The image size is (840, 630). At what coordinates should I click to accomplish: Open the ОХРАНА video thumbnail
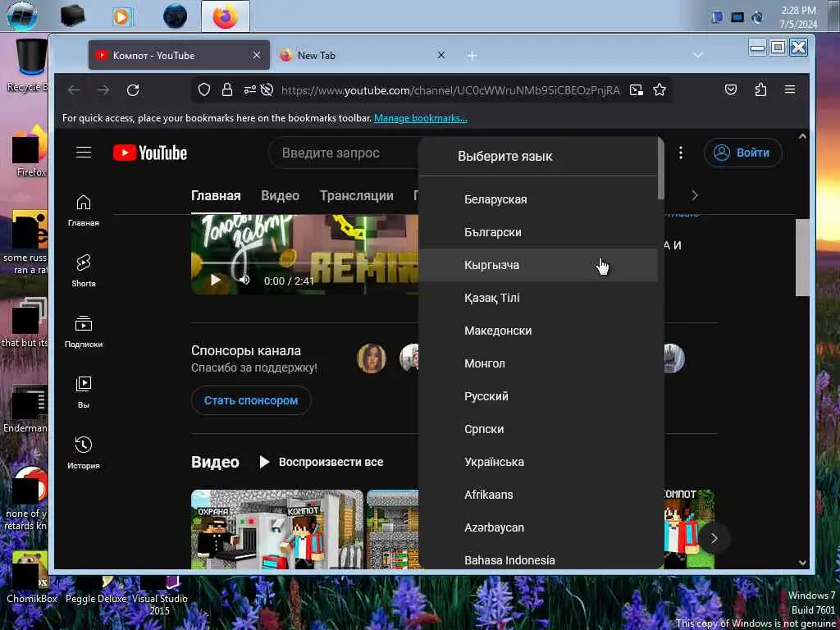tap(277, 529)
